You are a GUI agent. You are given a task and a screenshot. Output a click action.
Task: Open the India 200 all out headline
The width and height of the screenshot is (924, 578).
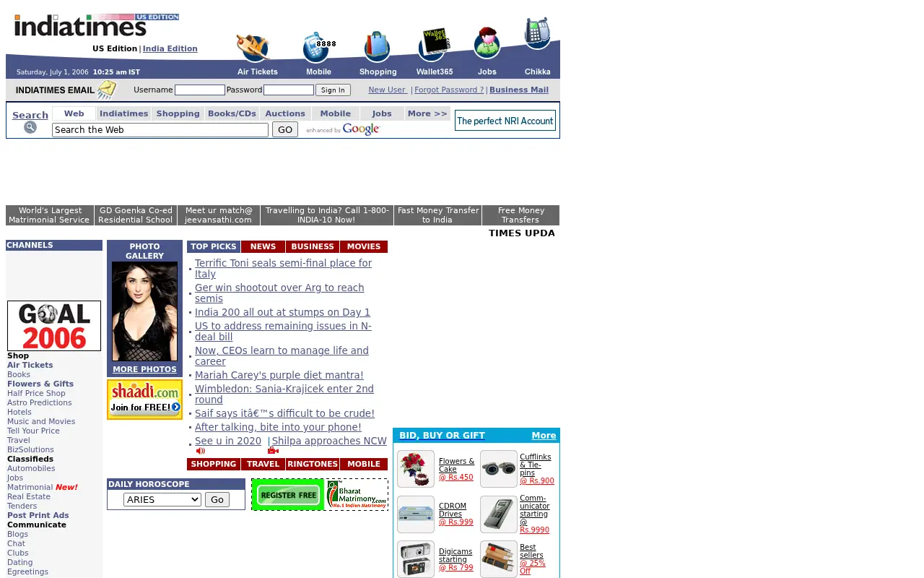click(x=282, y=312)
